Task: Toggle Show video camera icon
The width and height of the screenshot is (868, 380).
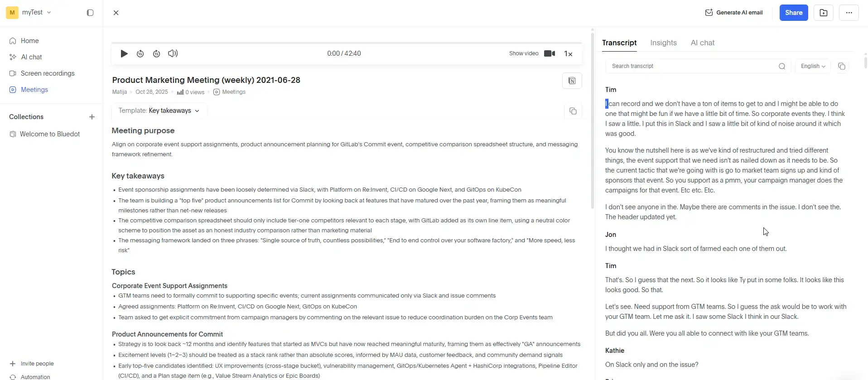Action: pos(550,53)
